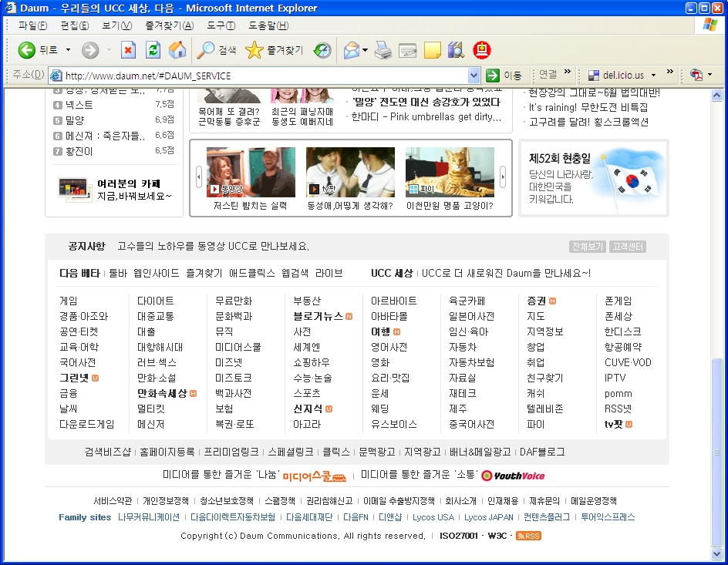Show next video thumbnails arrow
This screenshot has height=565, width=728.
pos(502,177)
